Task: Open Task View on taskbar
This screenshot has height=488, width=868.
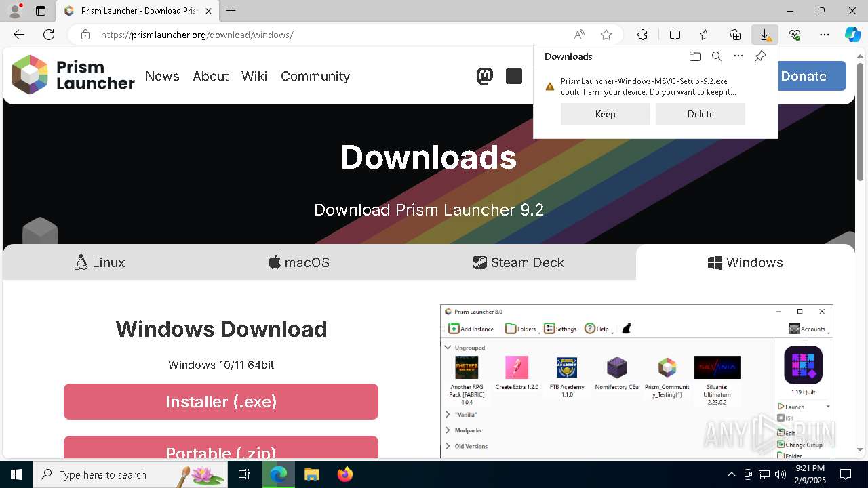Action: pos(244,474)
